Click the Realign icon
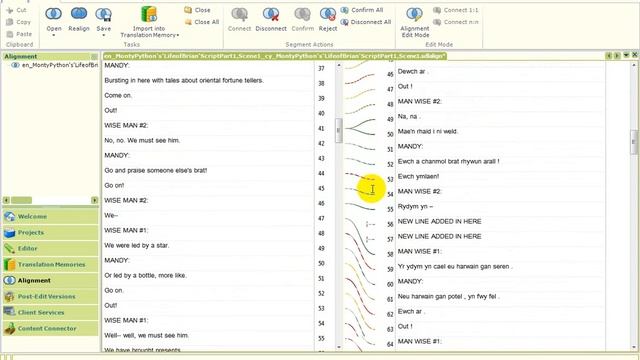Image resolution: width=640 pixels, height=360 pixels. (x=79, y=14)
